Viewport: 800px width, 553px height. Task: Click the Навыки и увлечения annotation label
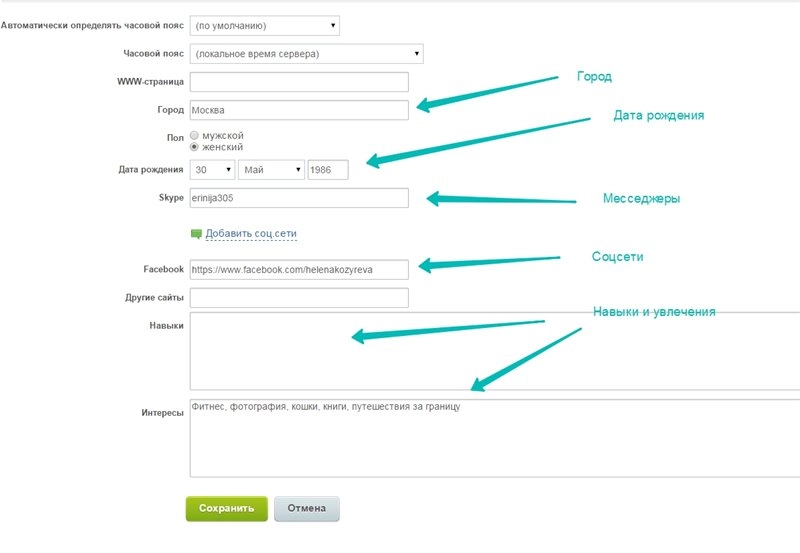coord(654,312)
